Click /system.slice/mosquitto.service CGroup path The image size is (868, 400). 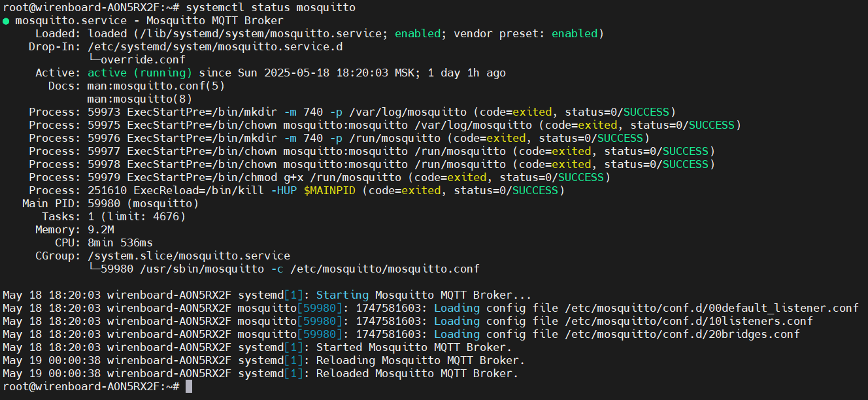point(189,256)
